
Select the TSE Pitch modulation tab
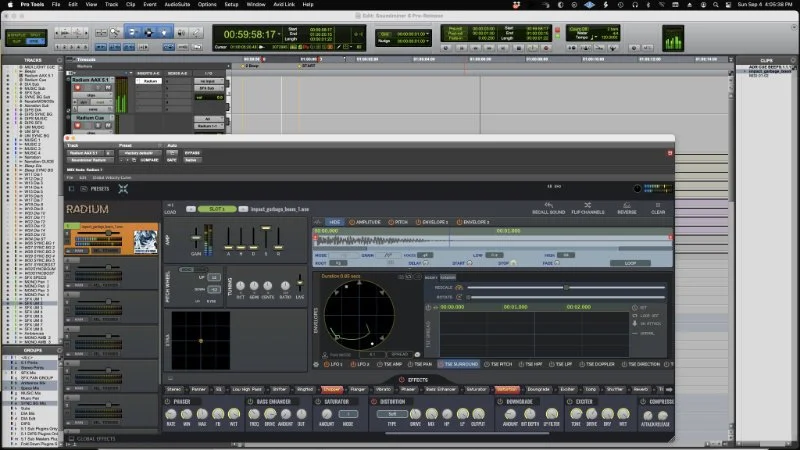pyautogui.click(x=498, y=364)
